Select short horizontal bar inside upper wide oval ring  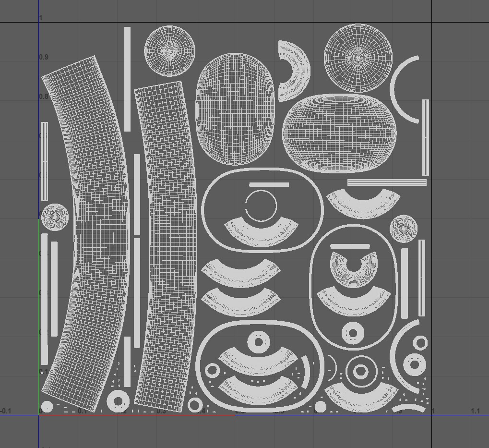coord(269,185)
